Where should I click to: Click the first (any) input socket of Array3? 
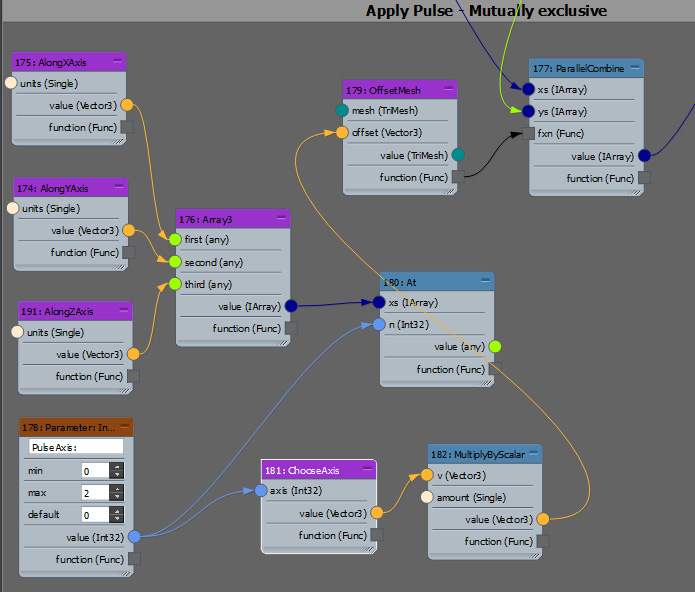[x=175, y=239]
